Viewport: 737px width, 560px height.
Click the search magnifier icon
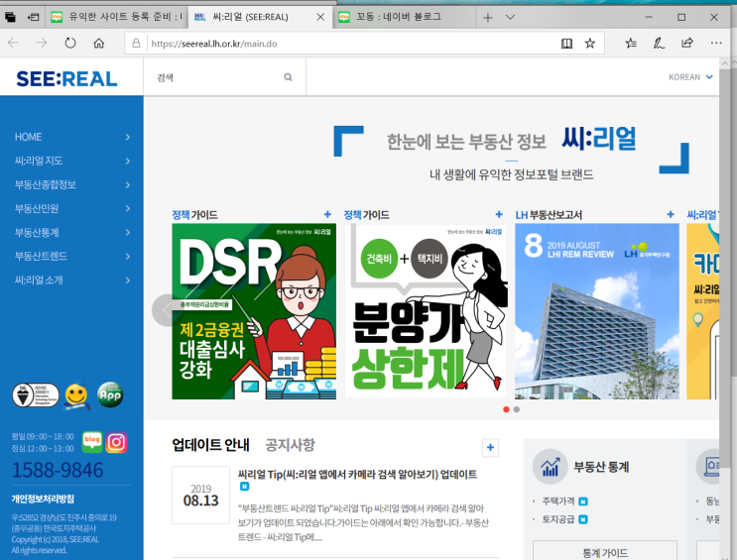(x=288, y=77)
